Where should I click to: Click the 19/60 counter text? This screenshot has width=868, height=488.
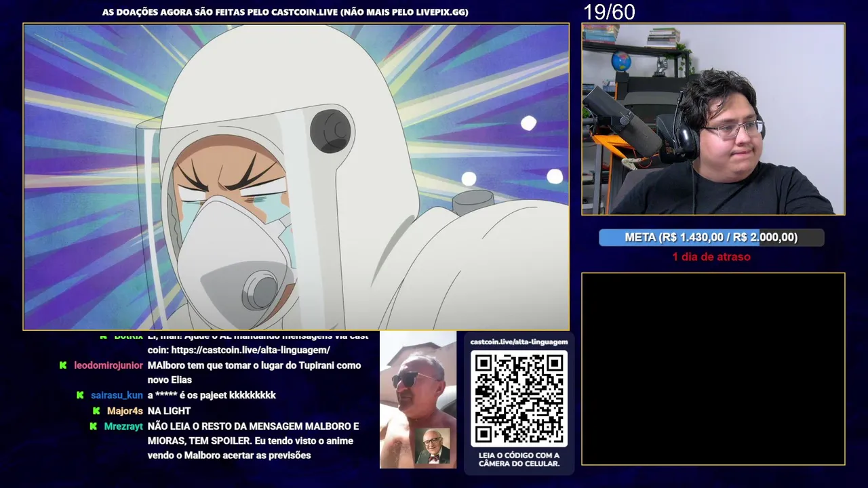(x=609, y=12)
